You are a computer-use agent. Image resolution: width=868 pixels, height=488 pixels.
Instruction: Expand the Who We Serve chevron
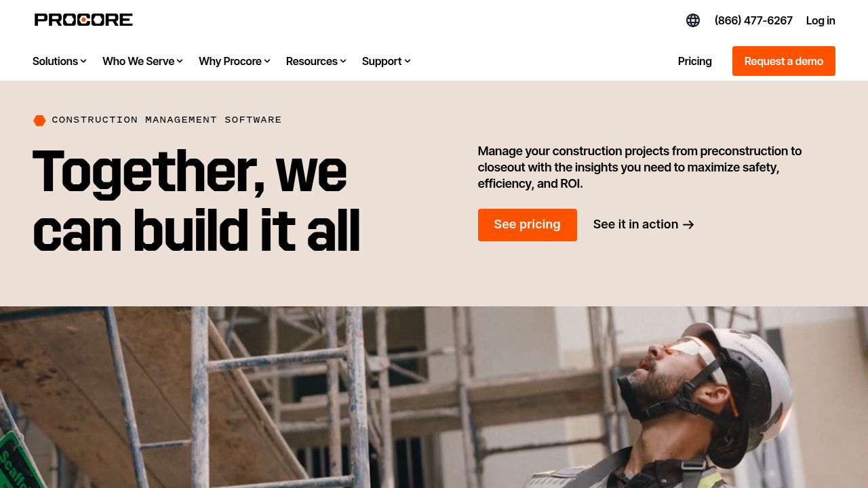coord(180,61)
